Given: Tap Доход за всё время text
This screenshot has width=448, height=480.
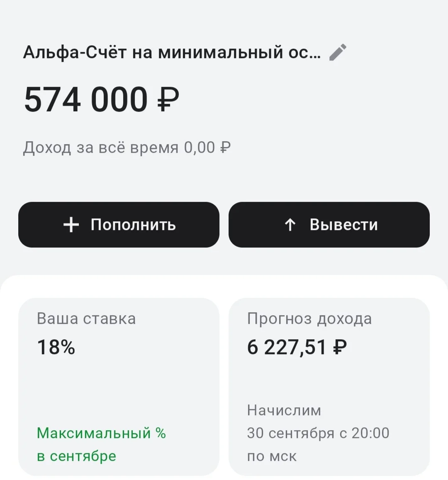Looking at the screenshot, I should click(x=101, y=147).
